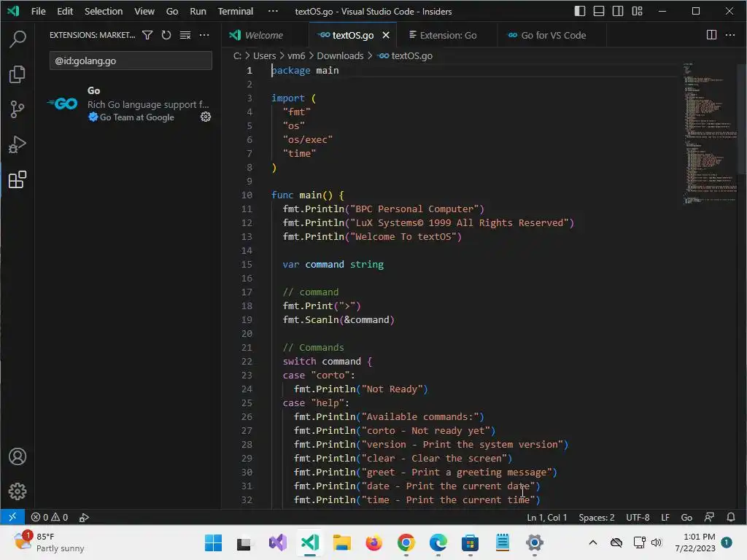Viewport: 747px width, 560px height.
Task: Open the Manage gear in activity bar
Action: 18,491
